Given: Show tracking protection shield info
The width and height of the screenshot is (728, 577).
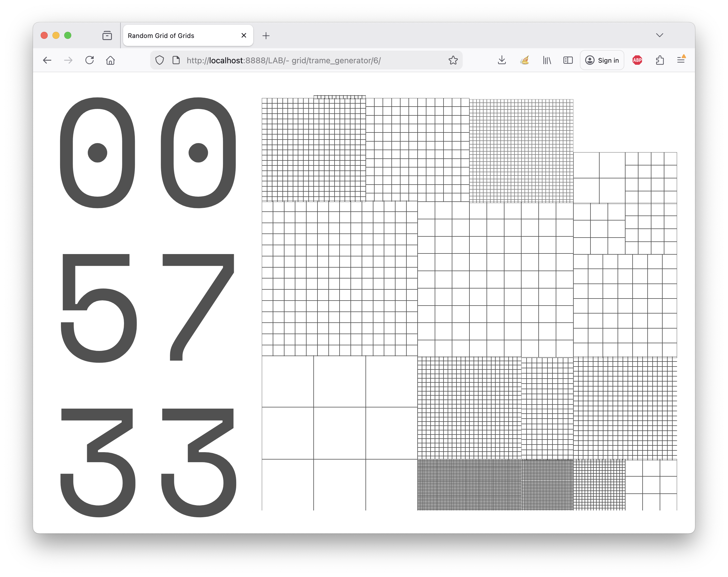Looking at the screenshot, I should click(x=159, y=60).
